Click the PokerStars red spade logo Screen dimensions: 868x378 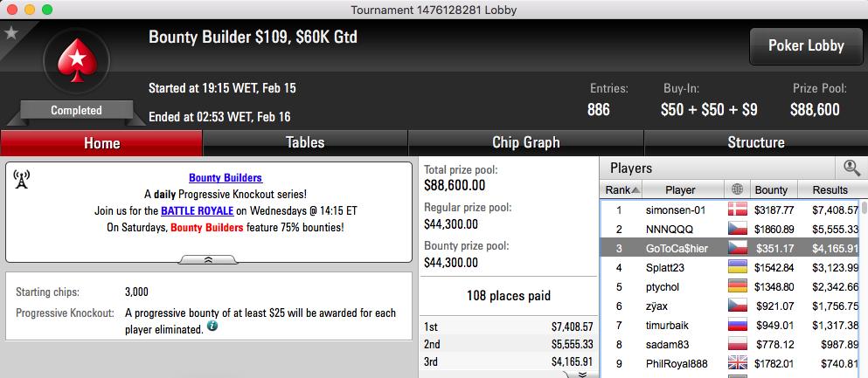76,61
